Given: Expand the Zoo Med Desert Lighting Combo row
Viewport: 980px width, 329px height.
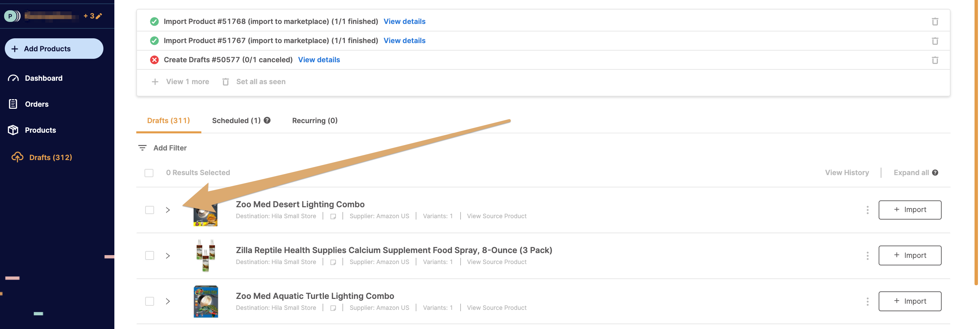Looking at the screenshot, I should [168, 210].
